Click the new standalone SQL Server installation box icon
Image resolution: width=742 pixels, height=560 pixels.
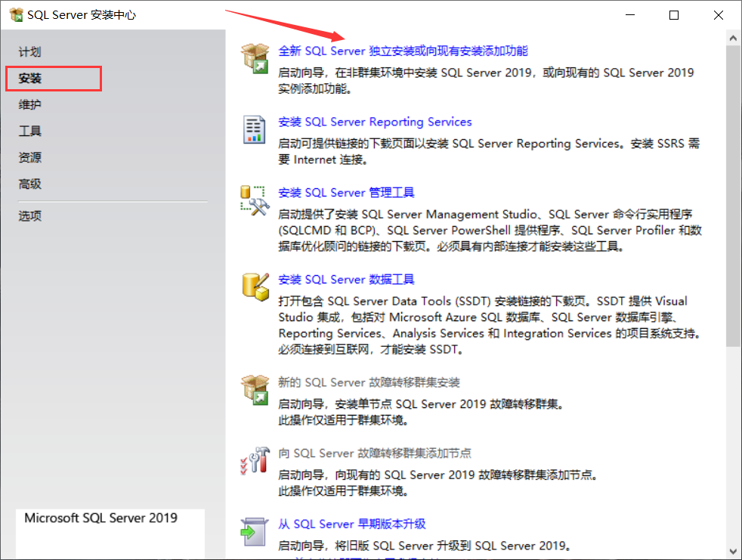[x=255, y=58]
